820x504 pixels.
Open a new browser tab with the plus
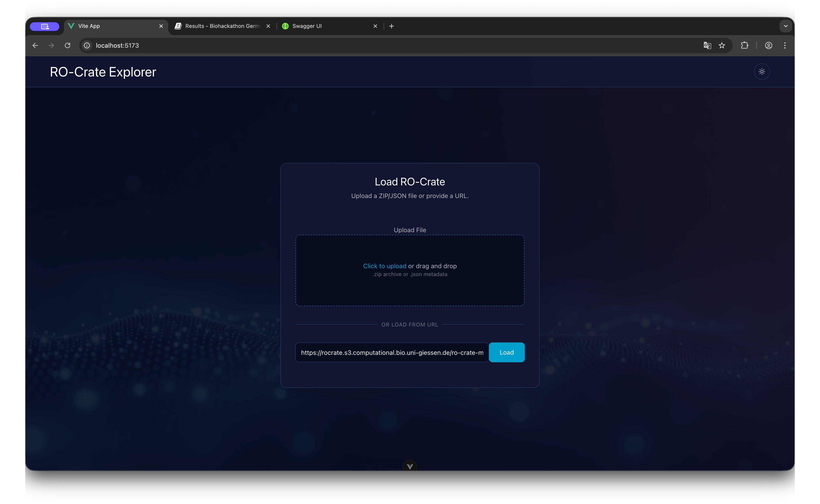click(x=391, y=26)
